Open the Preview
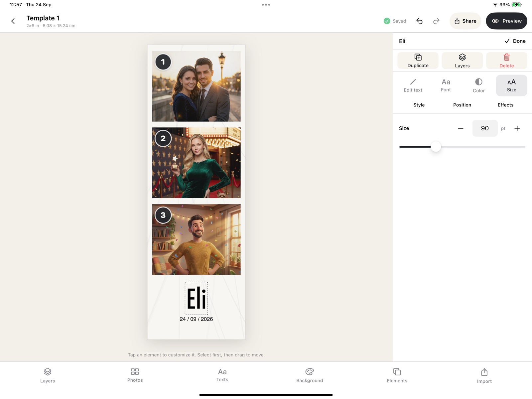Image resolution: width=532 pixels, height=399 pixels. [506, 21]
